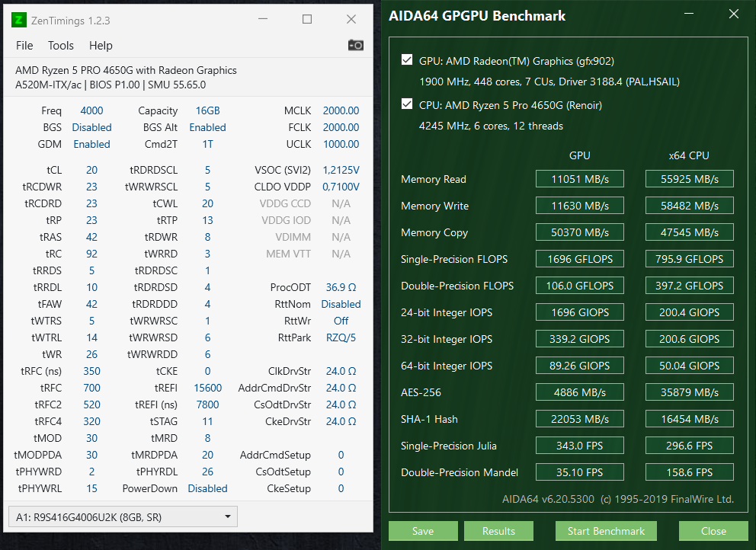
Task: Close AIDA64 window using the X
Action: coord(734,14)
